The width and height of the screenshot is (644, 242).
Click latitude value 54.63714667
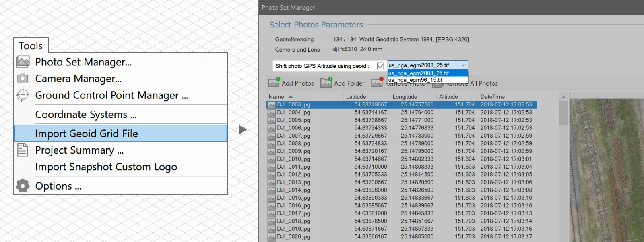pos(371,159)
